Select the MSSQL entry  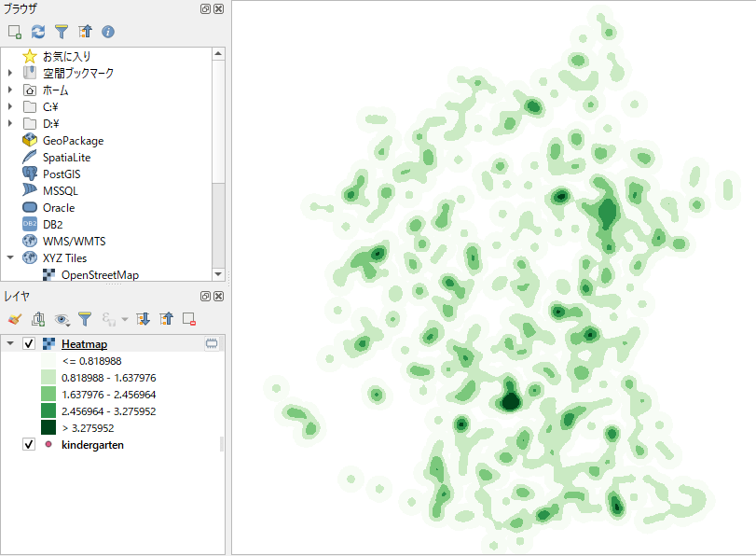pos(61,191)
